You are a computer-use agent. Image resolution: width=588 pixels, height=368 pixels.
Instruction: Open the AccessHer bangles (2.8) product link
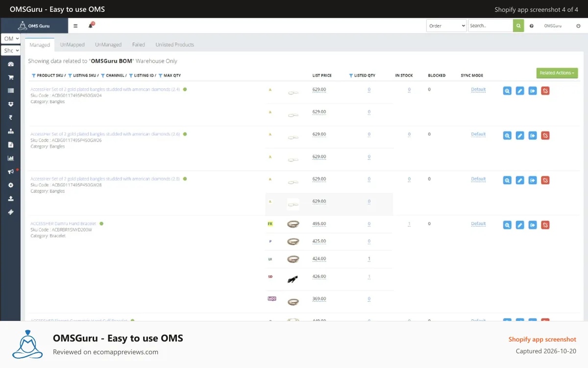pyautogui.click(x=105, y=179)
